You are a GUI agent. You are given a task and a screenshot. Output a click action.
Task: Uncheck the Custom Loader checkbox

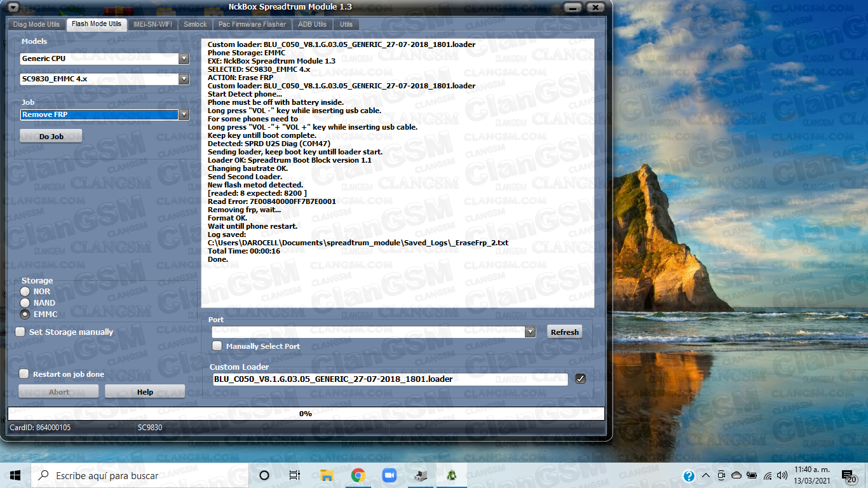tap(580, 379)
